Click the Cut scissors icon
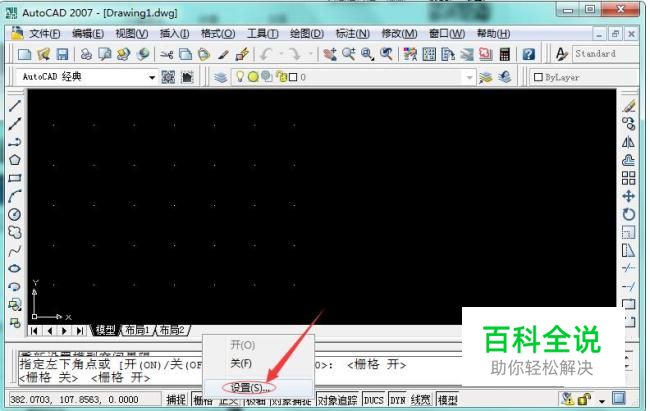 pyautogui.click(x=167, y=54)
